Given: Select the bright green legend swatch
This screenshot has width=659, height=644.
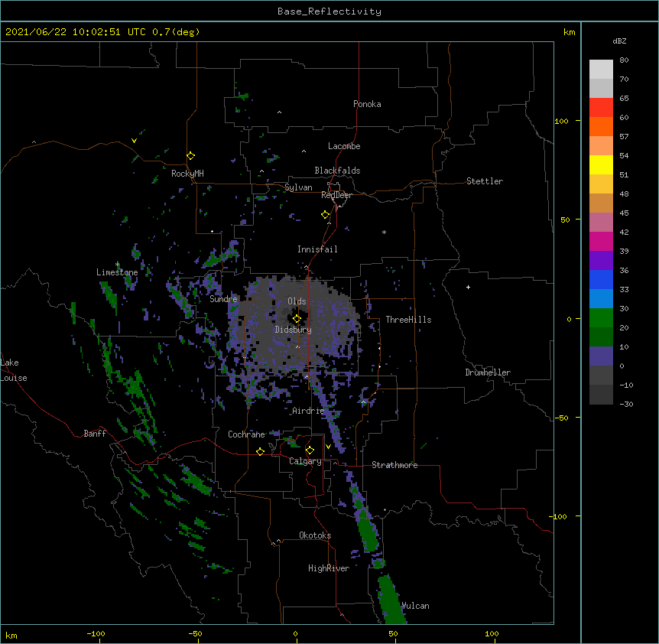Looking at the screenshot, I should click(601, 318).
